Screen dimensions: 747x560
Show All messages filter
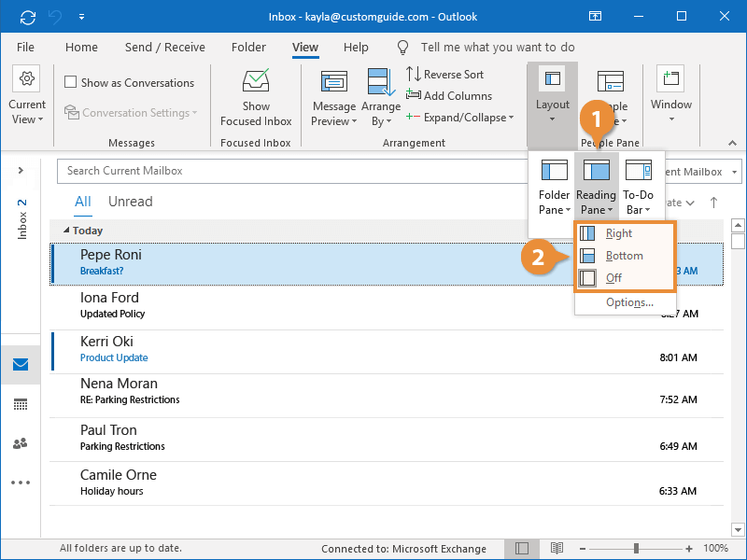point(83,202)
